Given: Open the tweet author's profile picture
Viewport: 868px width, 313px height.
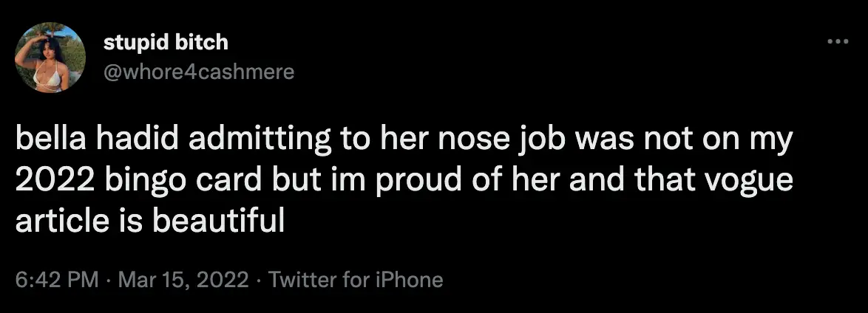Looking at the screenshot, I should [50, 58].
